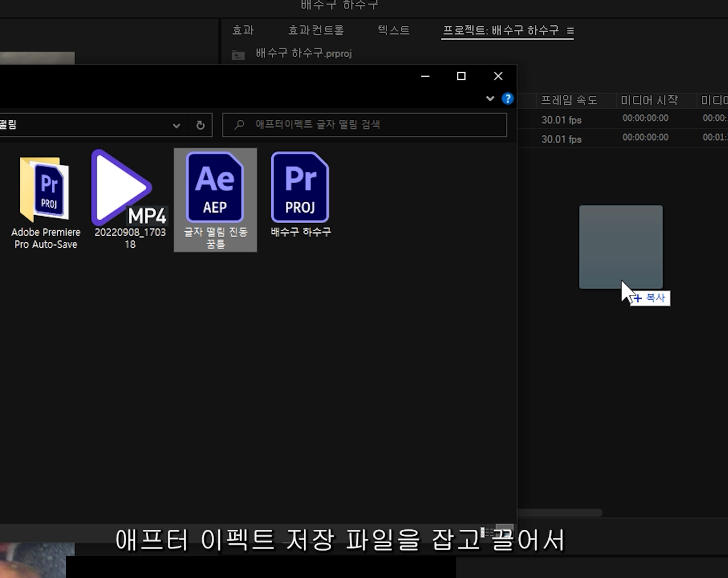Screen dimensions: 728x578
Task: Maximize the Explorer window
Action: point(461,77)
